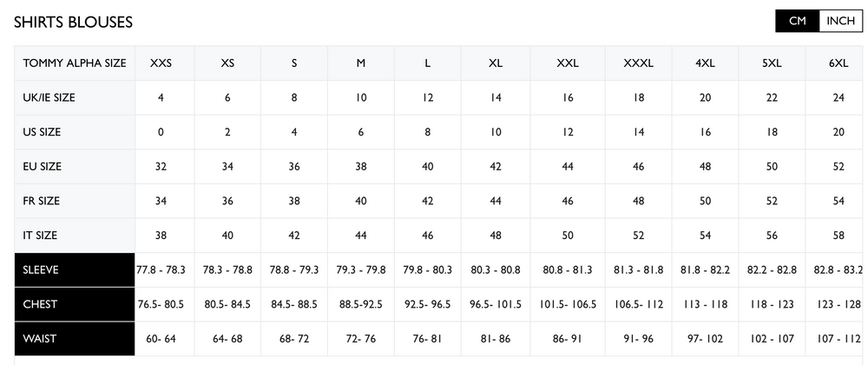Screen dimensions: 868x365
Task: Click the IT SIZE row label
Action: [41, 235]
